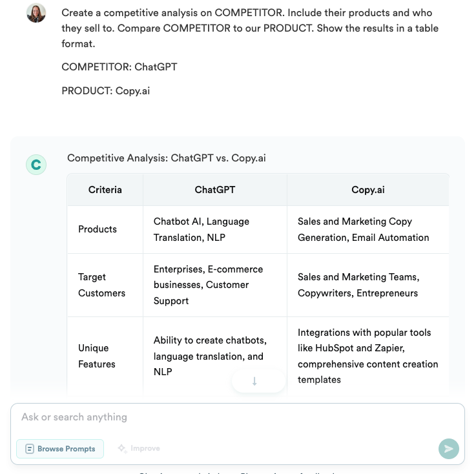Click the 'Integrations with popular tools like HubSpot' cell
The height and width of the screenshot is (474, 476).
point(367,356)
